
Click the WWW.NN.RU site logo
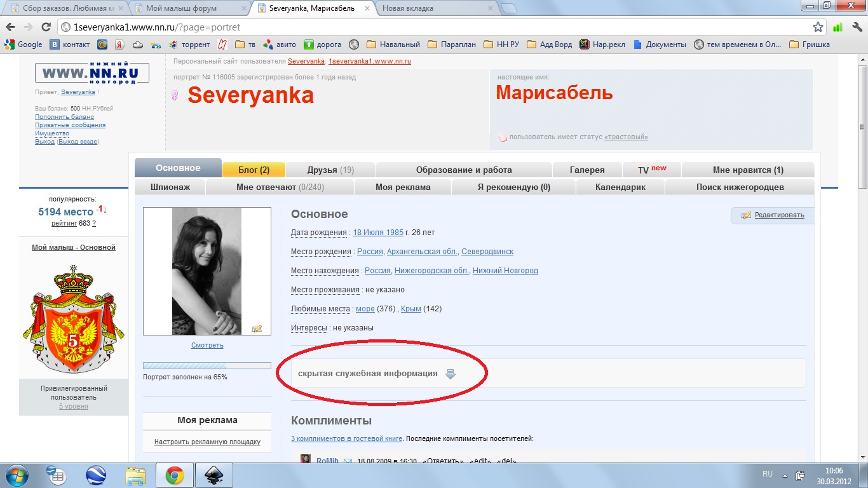click(x=92, y=73)
